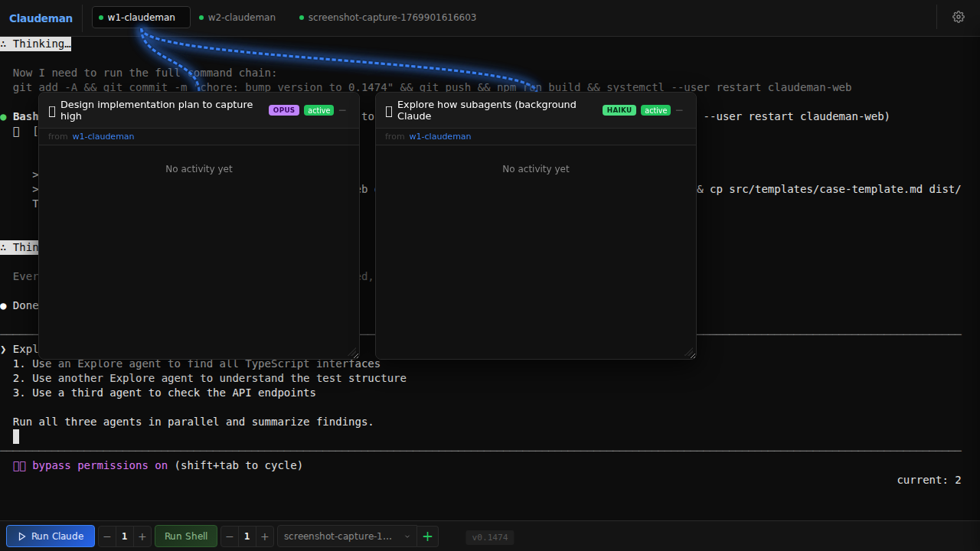Click the 'current: 2' status text
980x551 pixels.
[x=929, y=480]
